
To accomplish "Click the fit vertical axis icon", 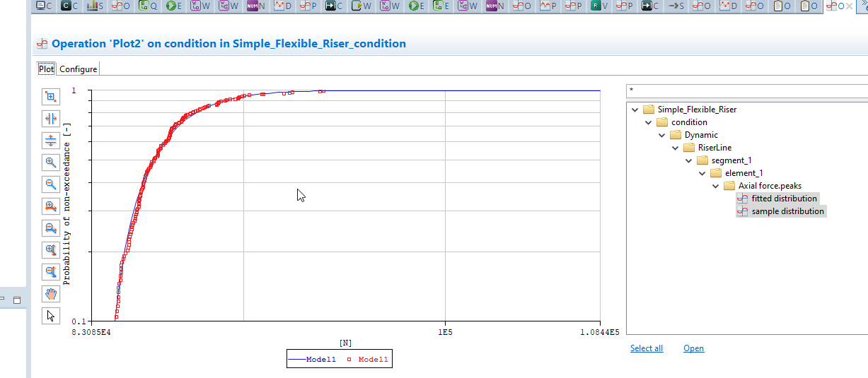I will pyautogui.click(x=50, y=141).
